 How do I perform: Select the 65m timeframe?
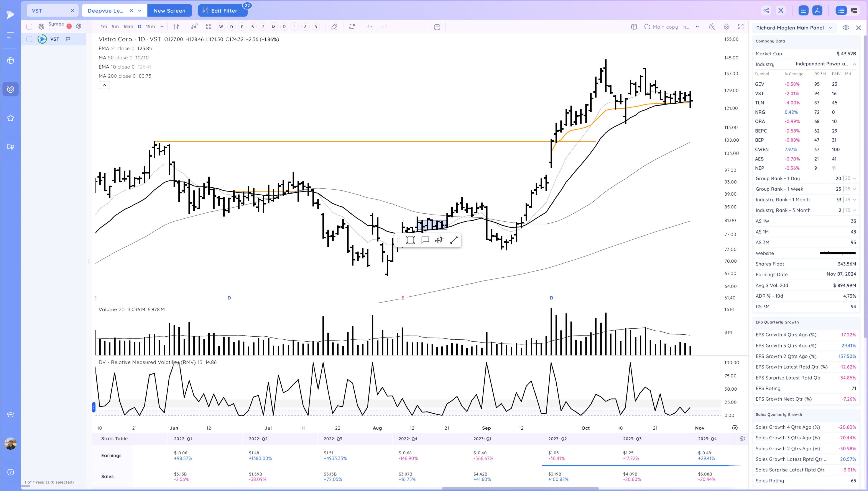[128, 27]
